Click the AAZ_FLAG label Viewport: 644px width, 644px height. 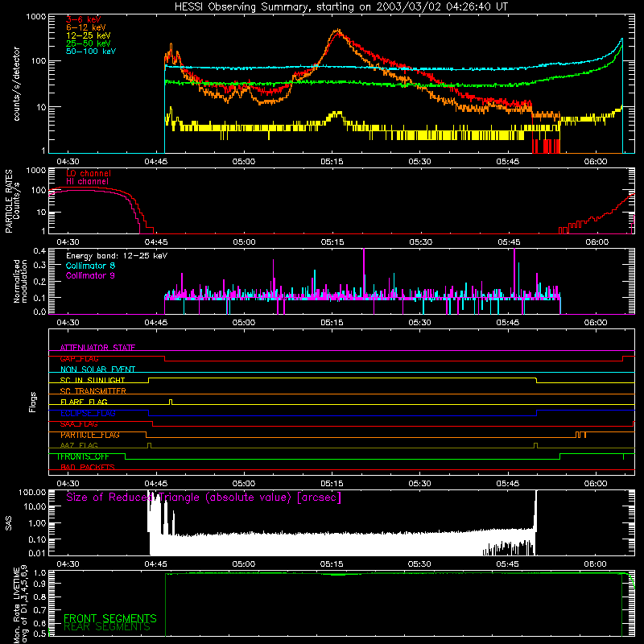(79, 445)
